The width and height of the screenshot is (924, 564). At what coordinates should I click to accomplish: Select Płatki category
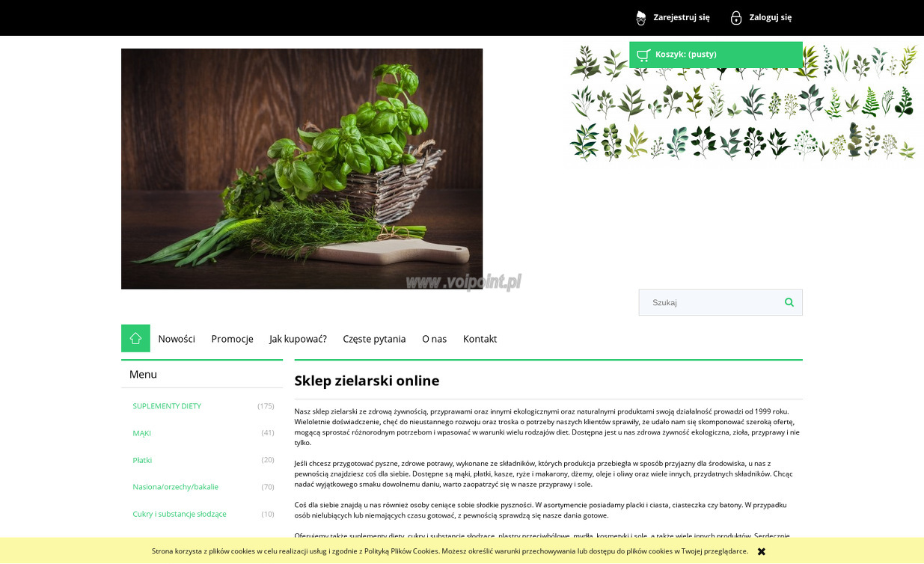click(142, 460)
